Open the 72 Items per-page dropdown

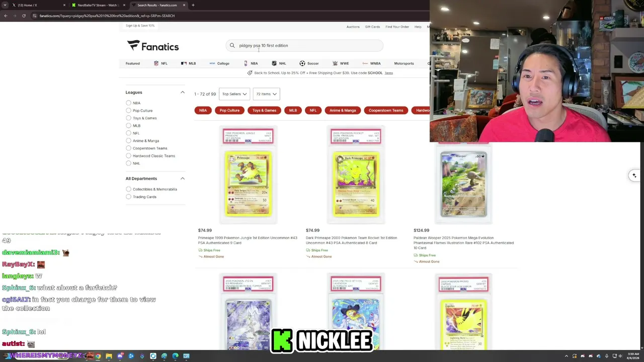point(267,94)
